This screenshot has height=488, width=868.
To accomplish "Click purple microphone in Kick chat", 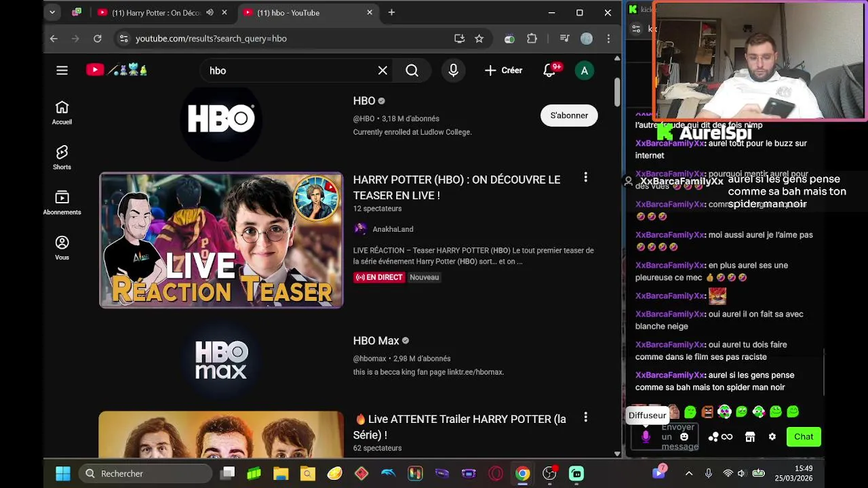I will coord(646,437).
